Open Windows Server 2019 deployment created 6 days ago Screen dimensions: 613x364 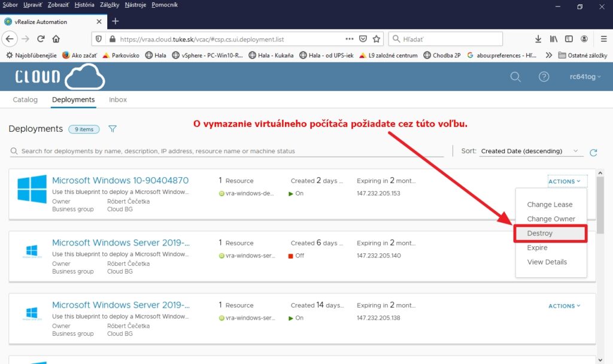coord(121,242)
